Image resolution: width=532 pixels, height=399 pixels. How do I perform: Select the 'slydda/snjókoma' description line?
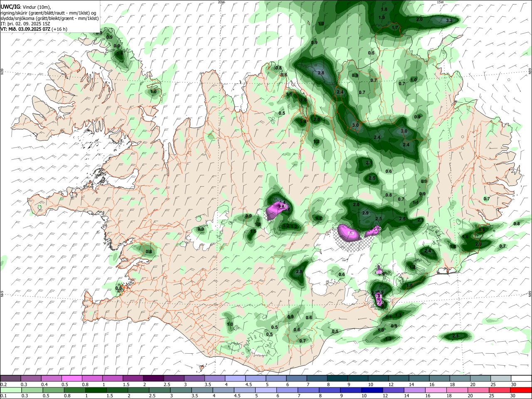pyautogui.click(x=49, y=18)
